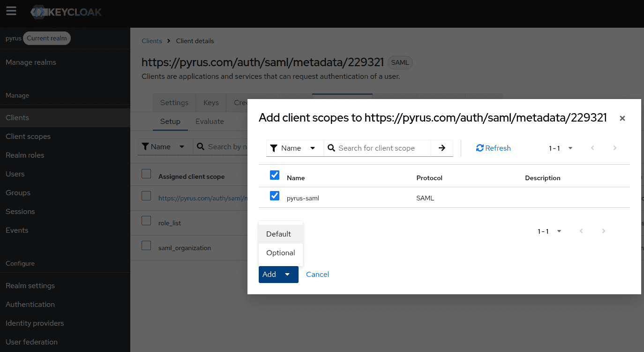The height and width of the screenshot is (352, 644).
Task: Go to next page of client scopes
Action: click(x=614, y=148)
